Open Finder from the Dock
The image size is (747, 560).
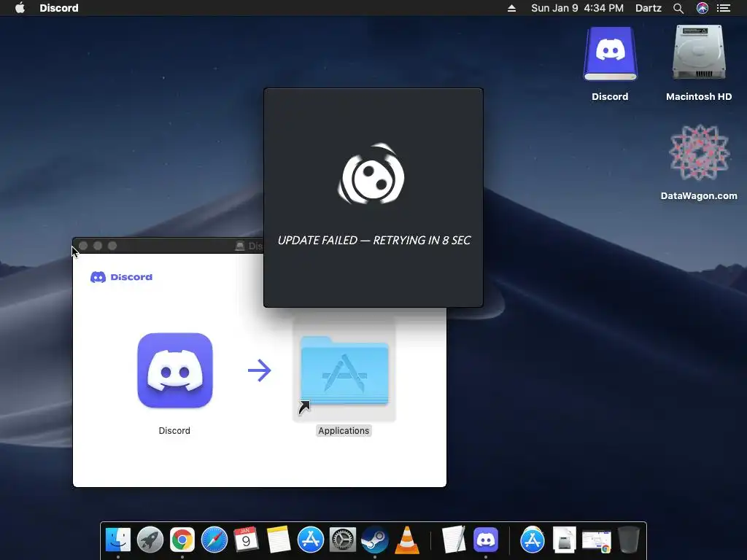[118, 540]
